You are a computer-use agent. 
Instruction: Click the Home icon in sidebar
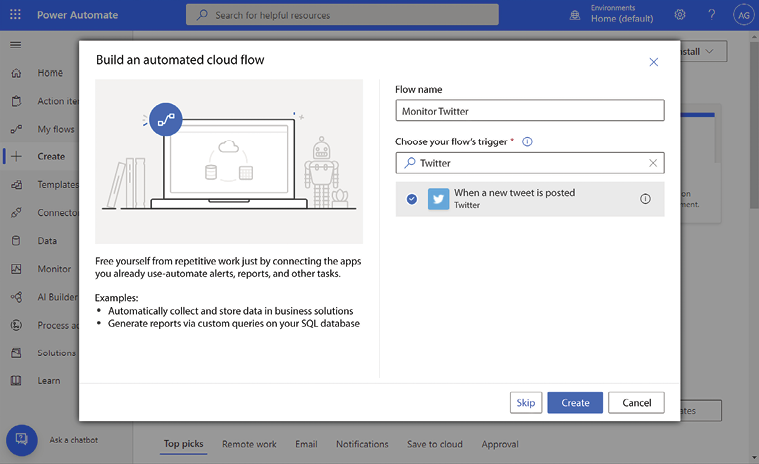(x=16, y=73)
